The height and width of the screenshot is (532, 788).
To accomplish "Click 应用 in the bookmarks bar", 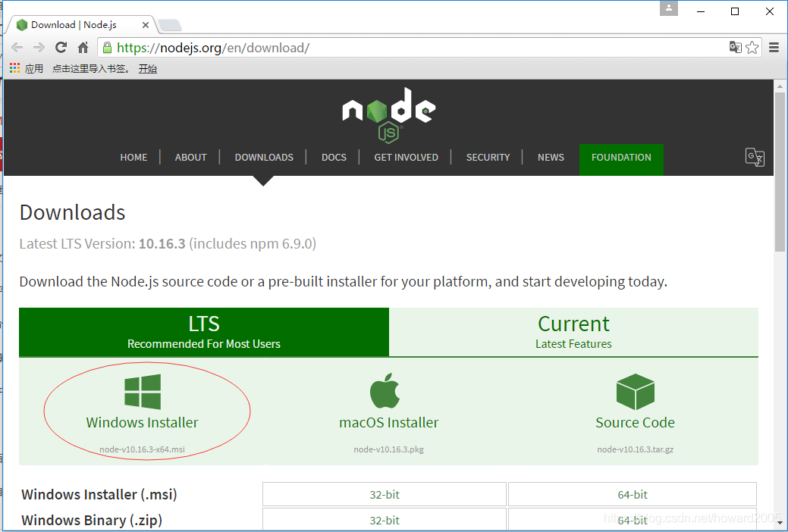I will (x=34, y=68).
